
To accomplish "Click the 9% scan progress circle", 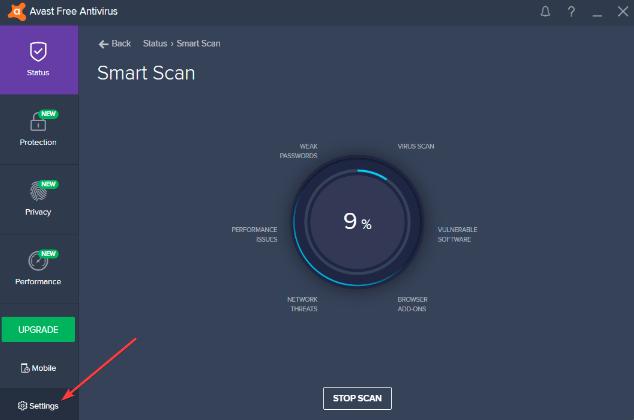I will click(x=357, y=223).
